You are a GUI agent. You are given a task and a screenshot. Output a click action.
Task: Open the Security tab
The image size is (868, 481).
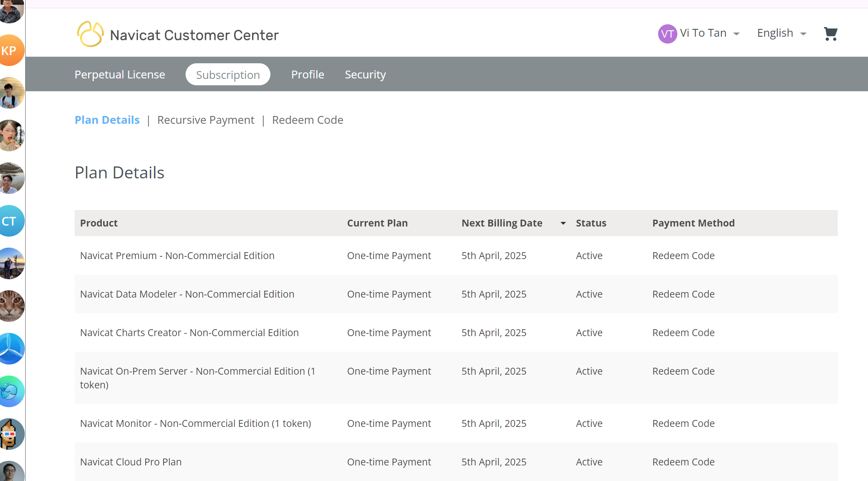[365, 74]
